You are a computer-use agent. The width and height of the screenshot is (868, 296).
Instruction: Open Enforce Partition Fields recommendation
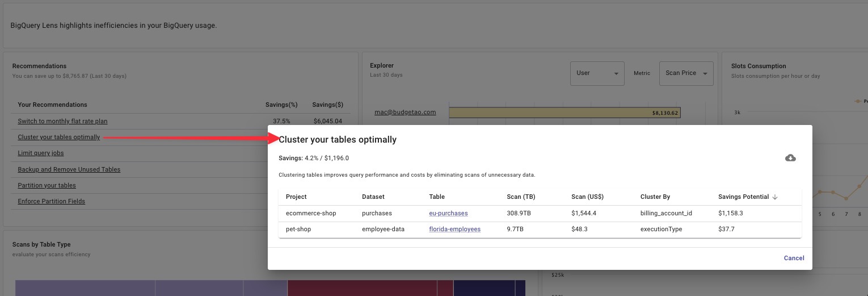pos(51,201)
